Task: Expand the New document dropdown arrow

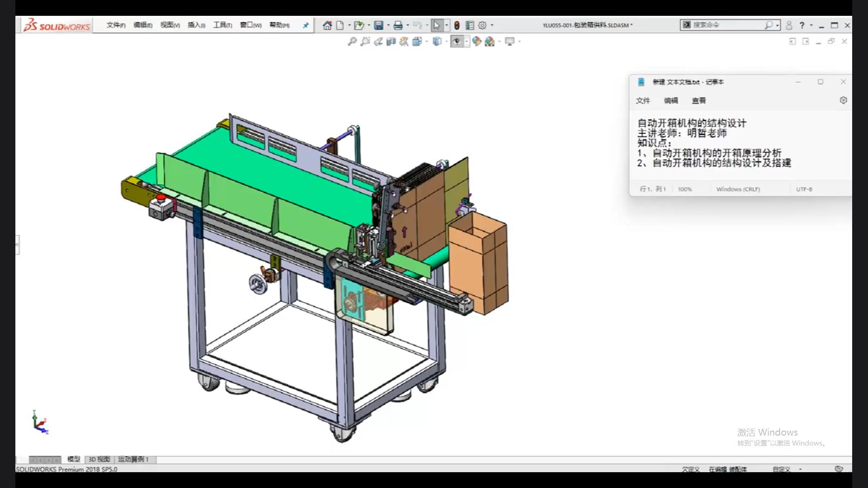Action: pyautogui.click(x=349, y=25)
